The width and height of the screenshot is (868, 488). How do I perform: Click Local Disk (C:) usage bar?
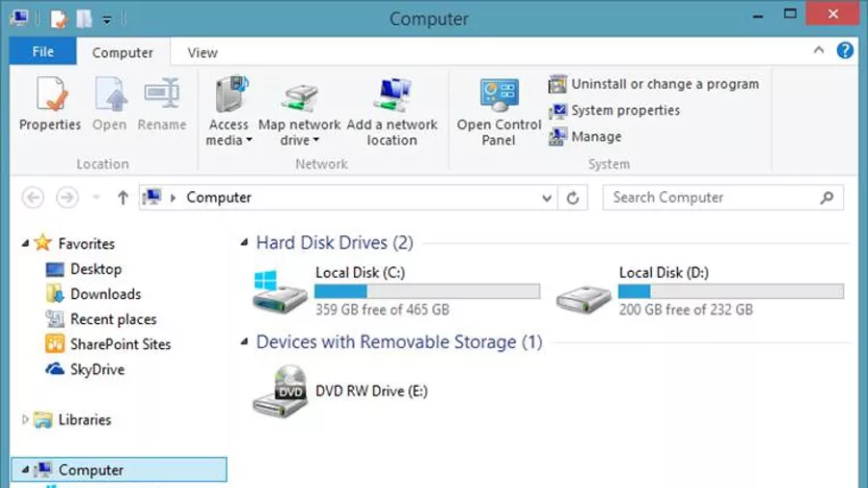click(x=427, y=291)
